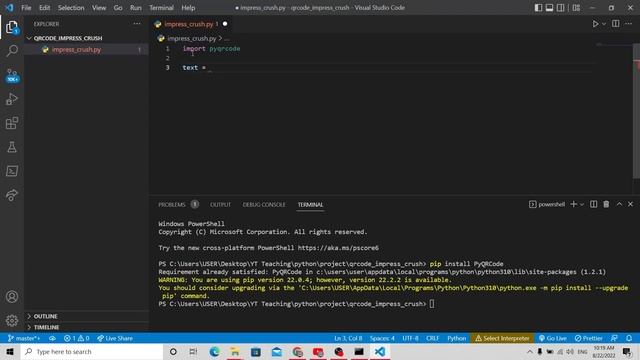Open the launch profile dropdown arrow

point(582,204)
